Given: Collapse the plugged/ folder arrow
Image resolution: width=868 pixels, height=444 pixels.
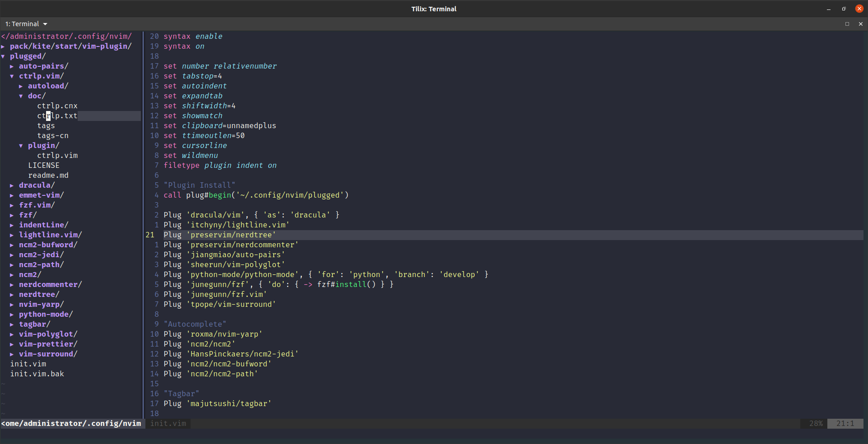Looking at the screenshot, I should tap(3, 56).
